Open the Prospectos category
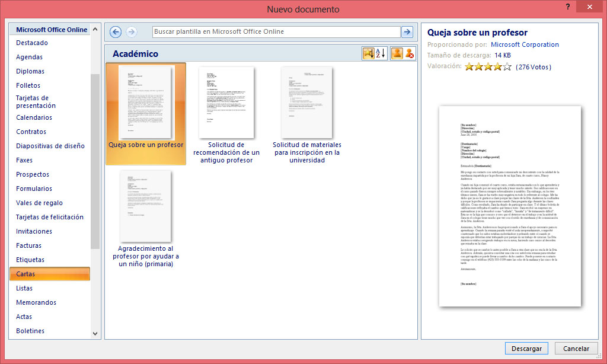Screen dimensions: 607x364 33,175
